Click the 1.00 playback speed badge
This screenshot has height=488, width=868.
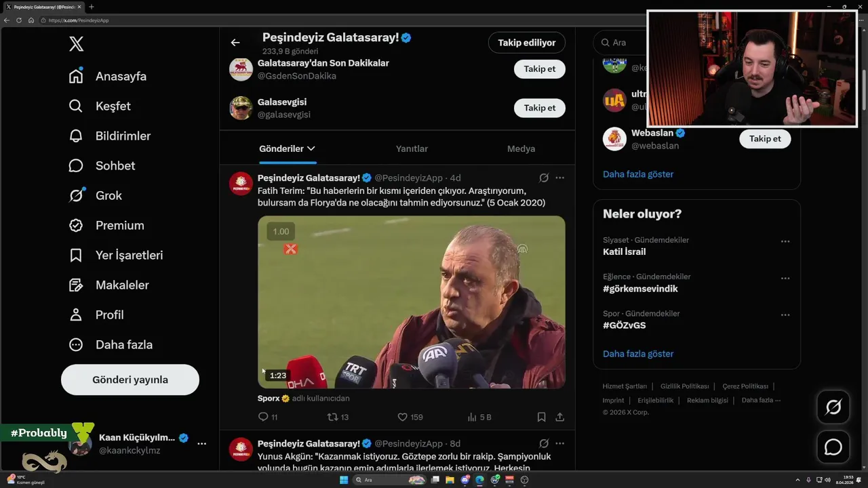coord(281,232)
